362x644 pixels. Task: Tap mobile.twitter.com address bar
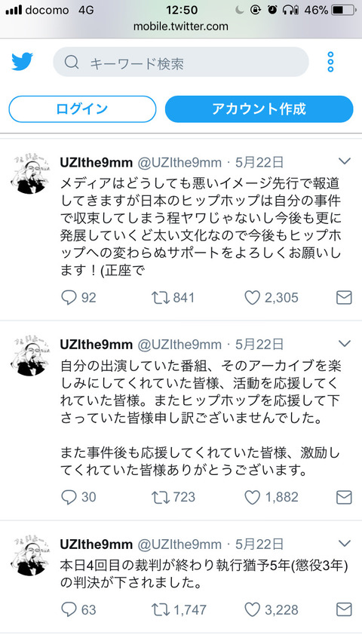tap(181, 26)
